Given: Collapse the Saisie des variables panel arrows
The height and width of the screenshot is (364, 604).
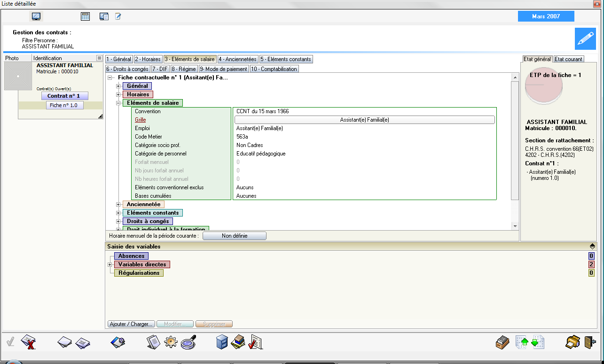Looking at the screenshot, I should tap(592, 246).
